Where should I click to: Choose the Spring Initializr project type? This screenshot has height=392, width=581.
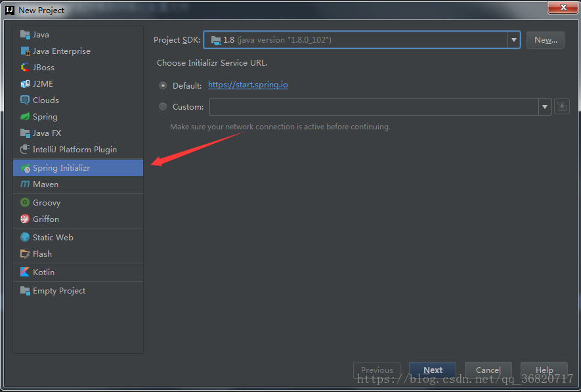78,168
